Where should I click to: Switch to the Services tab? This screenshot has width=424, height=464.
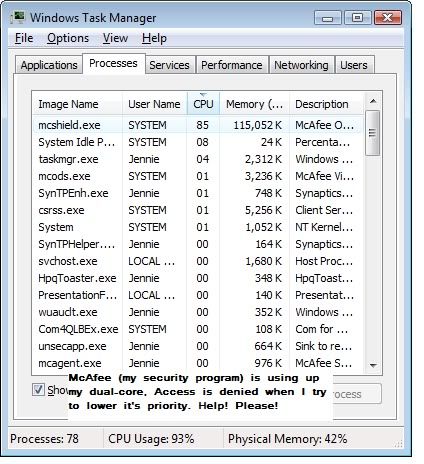pyautogui.click(x=170, y=65)
